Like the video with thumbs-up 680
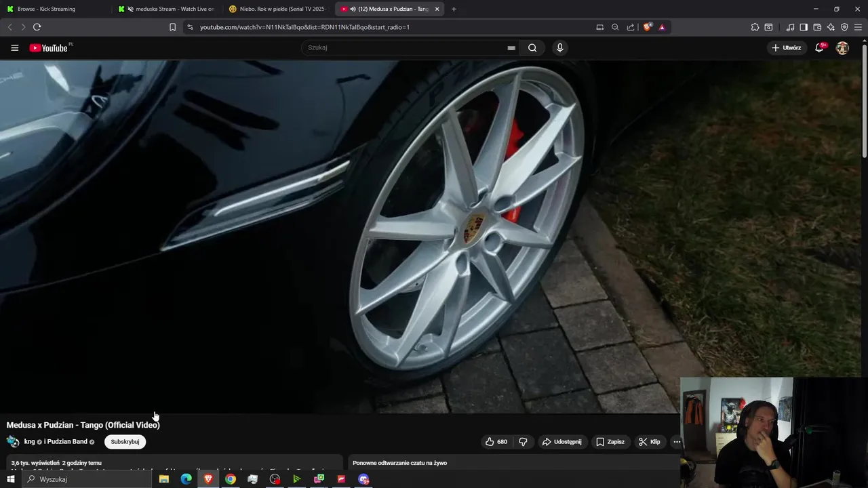This screenshot has width=868, height=488. click(x=496, y=442)
